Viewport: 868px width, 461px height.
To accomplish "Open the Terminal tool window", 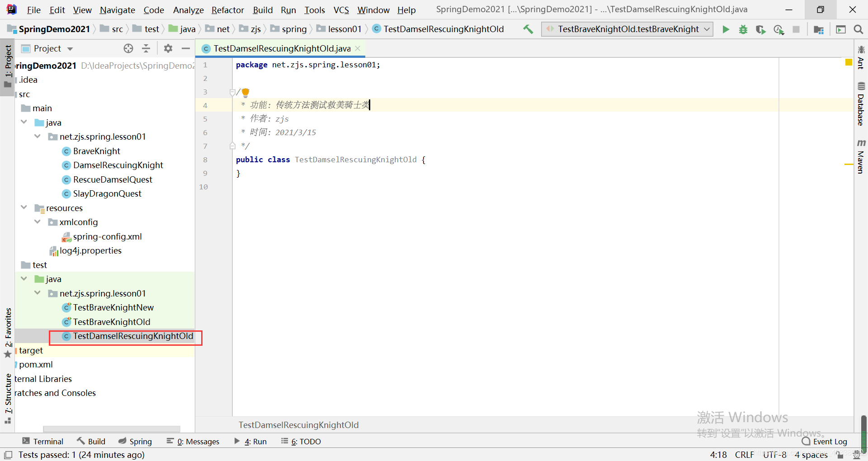I will click(43, 442).
